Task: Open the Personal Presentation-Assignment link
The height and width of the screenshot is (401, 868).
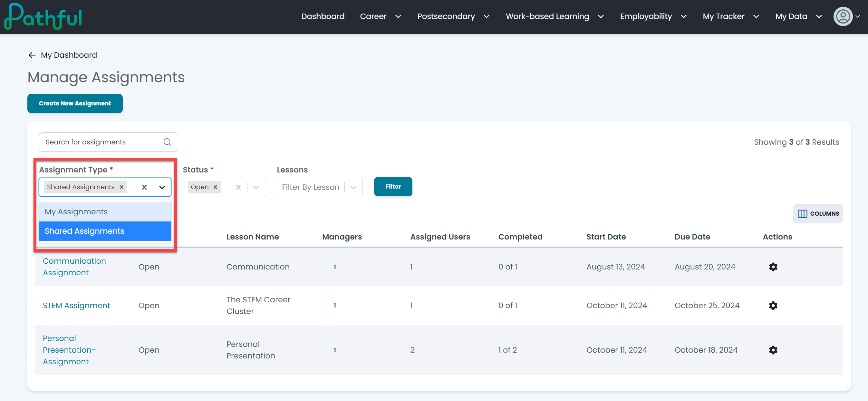Action: tap(69, 350)
